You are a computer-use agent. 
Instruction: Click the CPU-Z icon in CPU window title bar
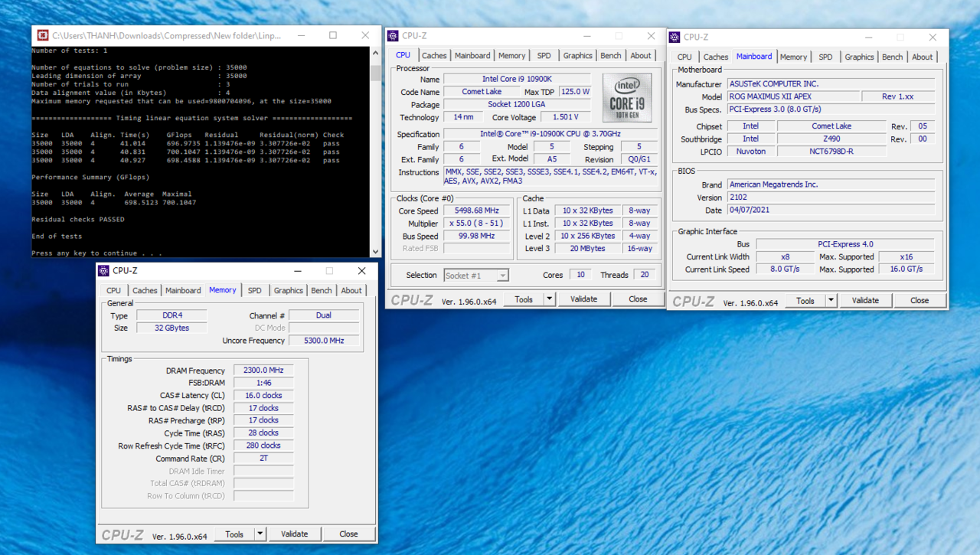pyautogui.click(x=393, y=36)
